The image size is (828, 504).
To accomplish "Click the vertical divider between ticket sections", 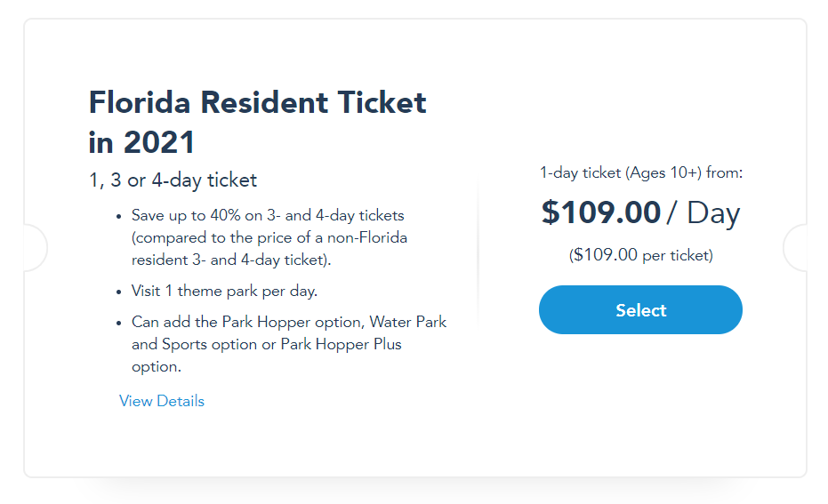I will pyautogui.click(x=478, y=249).
